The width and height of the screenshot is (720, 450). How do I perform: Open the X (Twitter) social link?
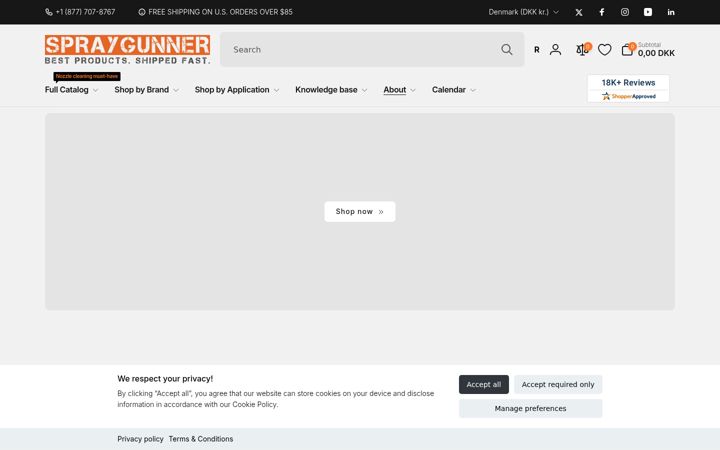pos(579,12)
